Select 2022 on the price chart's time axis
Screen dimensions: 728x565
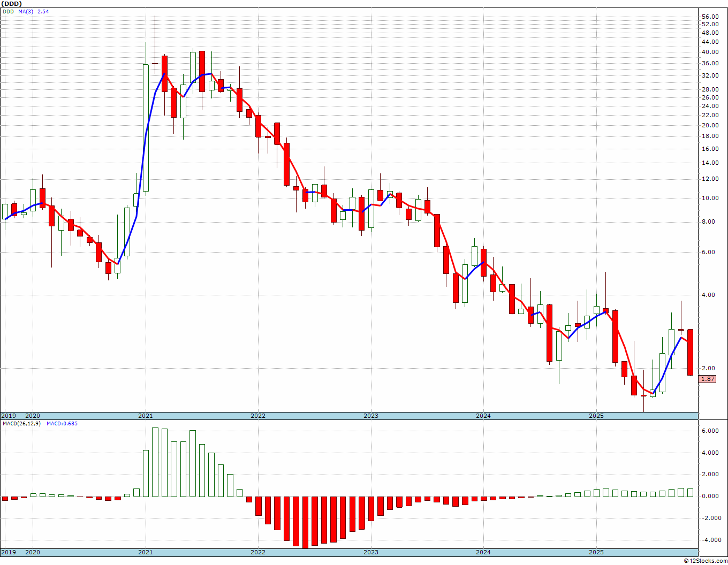coord(258,416)
